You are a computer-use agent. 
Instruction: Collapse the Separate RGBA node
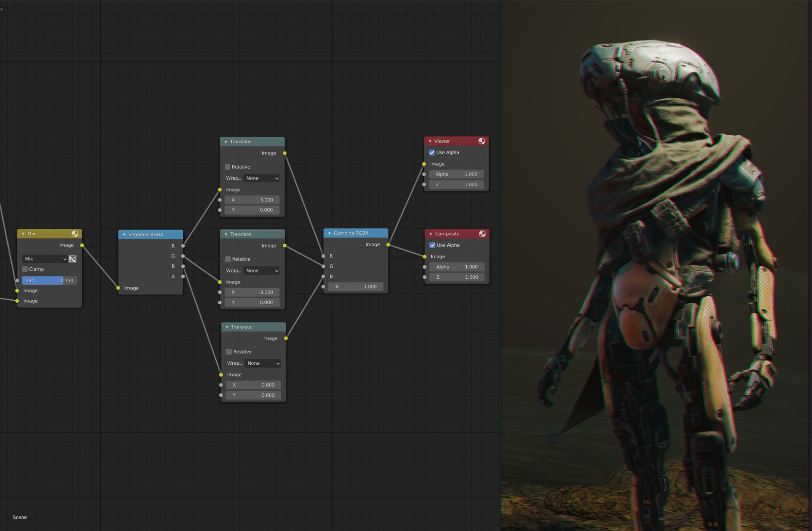[124, 234]
